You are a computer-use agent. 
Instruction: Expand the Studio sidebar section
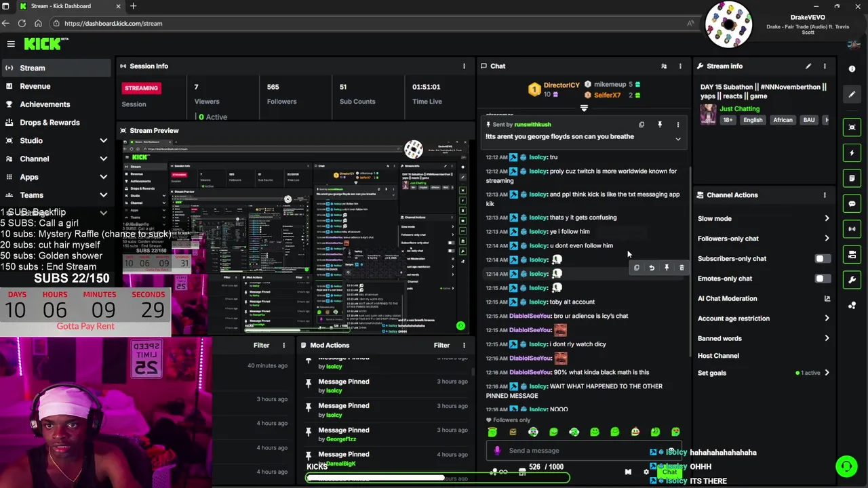[x=103, y=140]
